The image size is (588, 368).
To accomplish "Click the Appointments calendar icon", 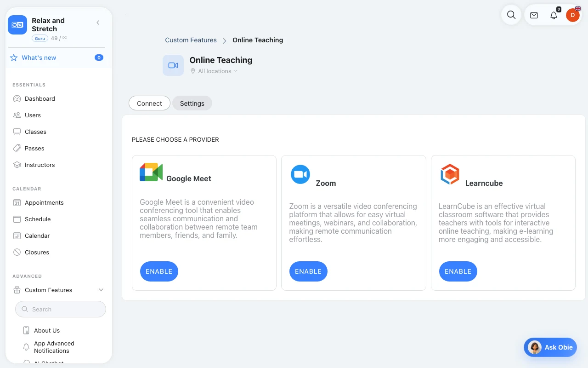I will point(17,202).
